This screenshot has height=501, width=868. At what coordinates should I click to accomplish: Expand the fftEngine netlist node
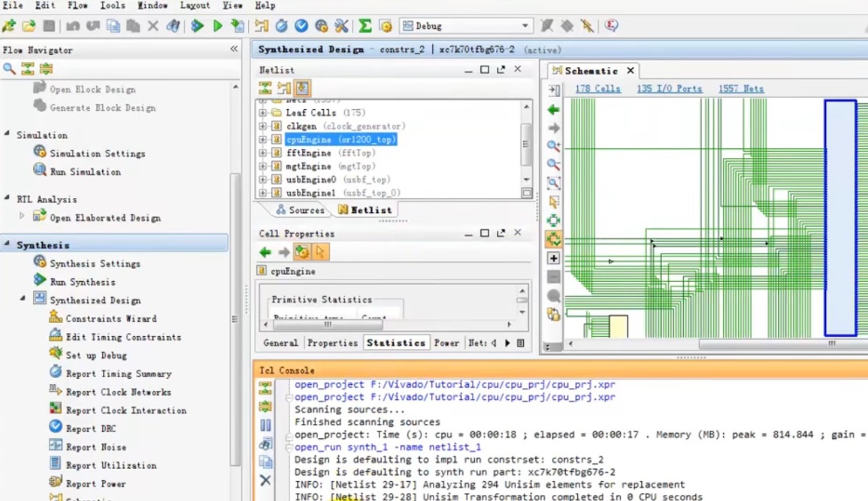click(263, 154)
